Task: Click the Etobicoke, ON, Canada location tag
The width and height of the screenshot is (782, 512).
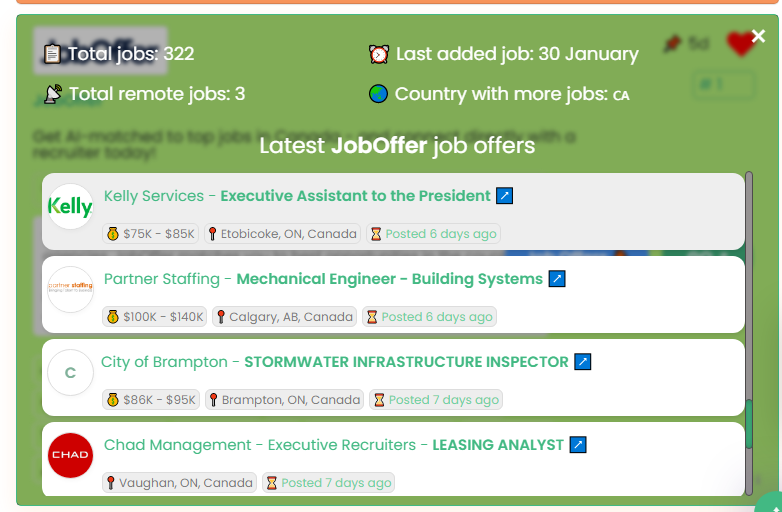Action: coord(282,234)
